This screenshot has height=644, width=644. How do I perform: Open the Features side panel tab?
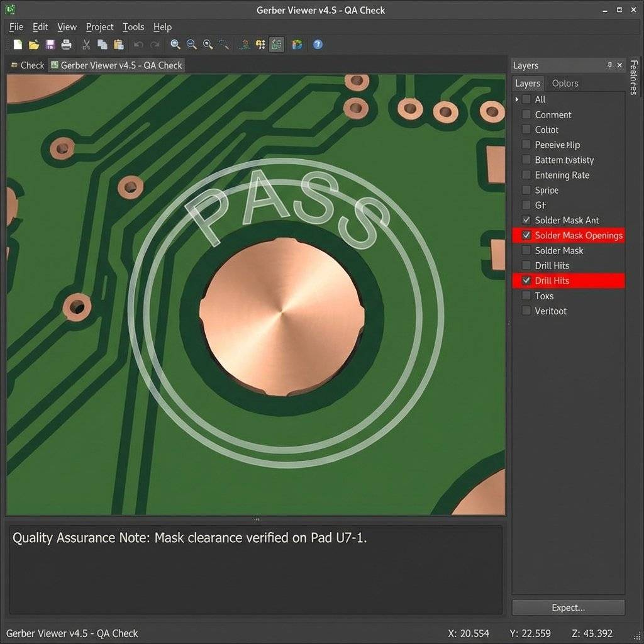tap(633, 77)
